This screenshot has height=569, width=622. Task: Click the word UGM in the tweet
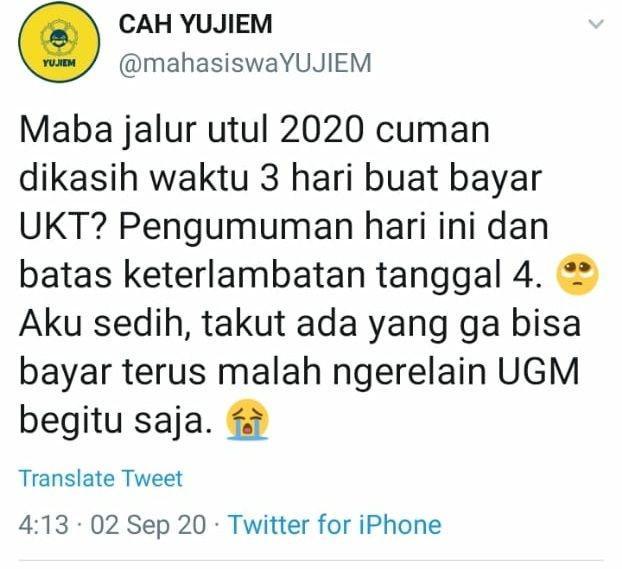tap(538, 371)
